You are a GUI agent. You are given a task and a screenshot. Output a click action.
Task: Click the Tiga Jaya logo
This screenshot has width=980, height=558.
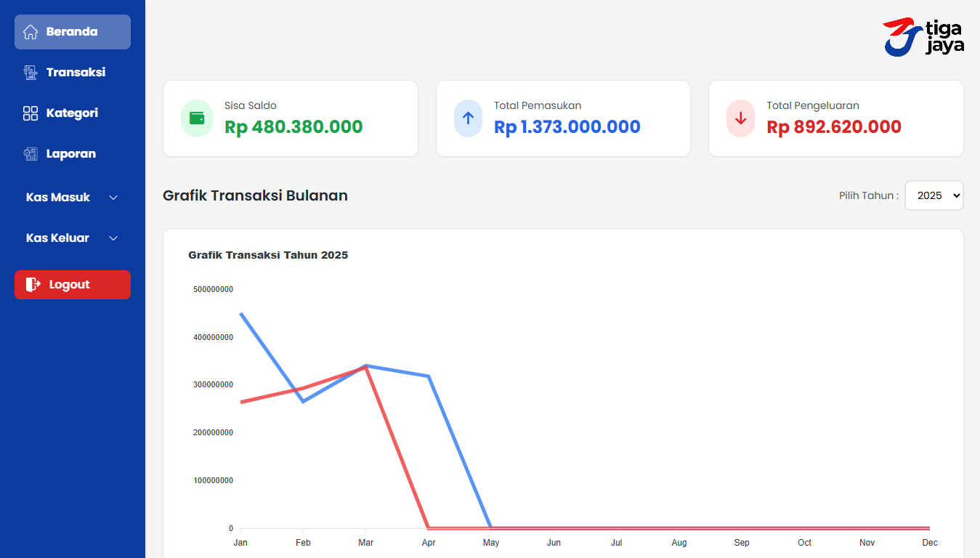(923, 36)
